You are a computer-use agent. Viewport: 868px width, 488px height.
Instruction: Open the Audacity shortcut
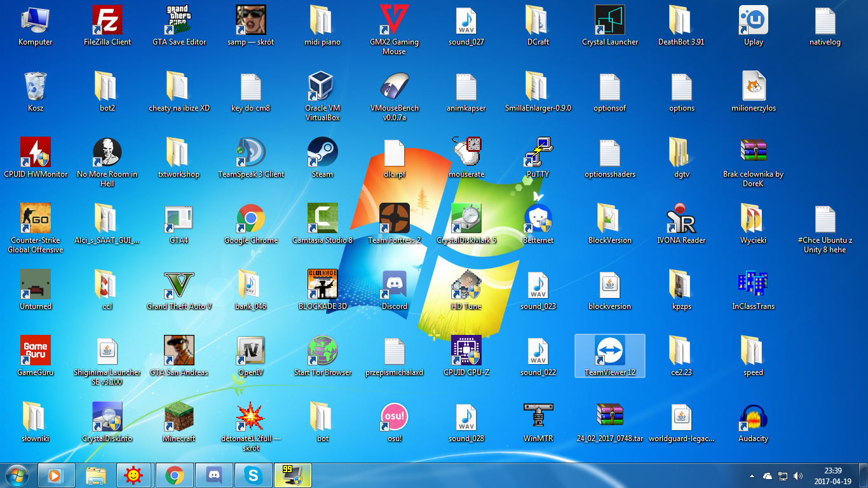(x=754, y=417)
